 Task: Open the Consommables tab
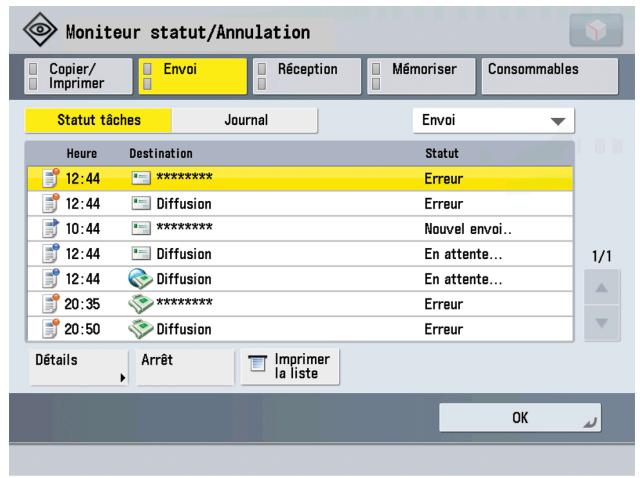pos(550,76)
